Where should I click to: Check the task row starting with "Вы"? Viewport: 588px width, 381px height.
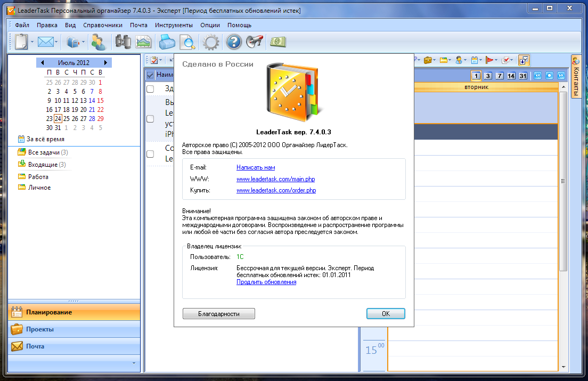coord(150,119)
